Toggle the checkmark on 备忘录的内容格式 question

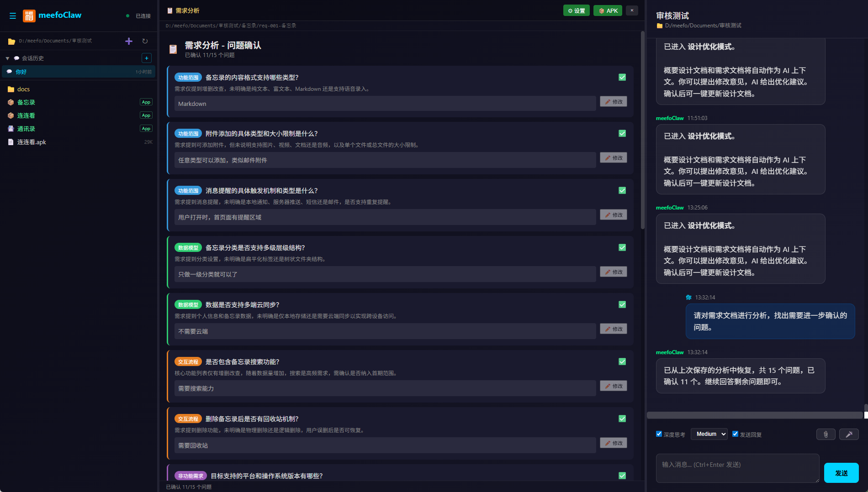point(622,77)
